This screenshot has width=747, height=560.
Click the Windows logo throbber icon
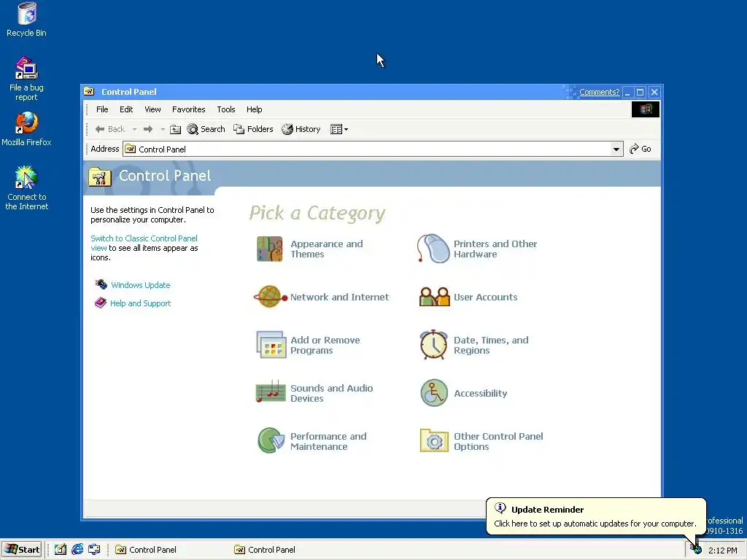coord(646,109)
